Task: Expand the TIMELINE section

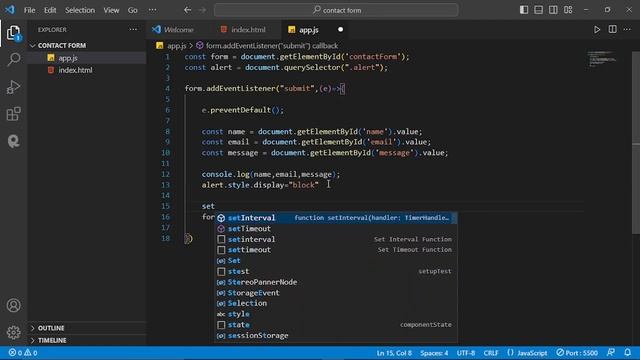Action: [87, 340]
